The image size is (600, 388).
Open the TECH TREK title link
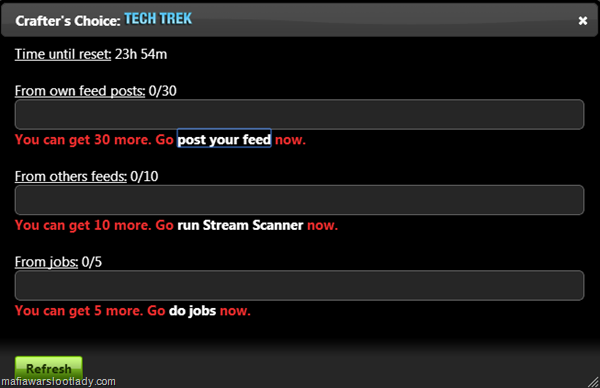[x=158, y=19]
